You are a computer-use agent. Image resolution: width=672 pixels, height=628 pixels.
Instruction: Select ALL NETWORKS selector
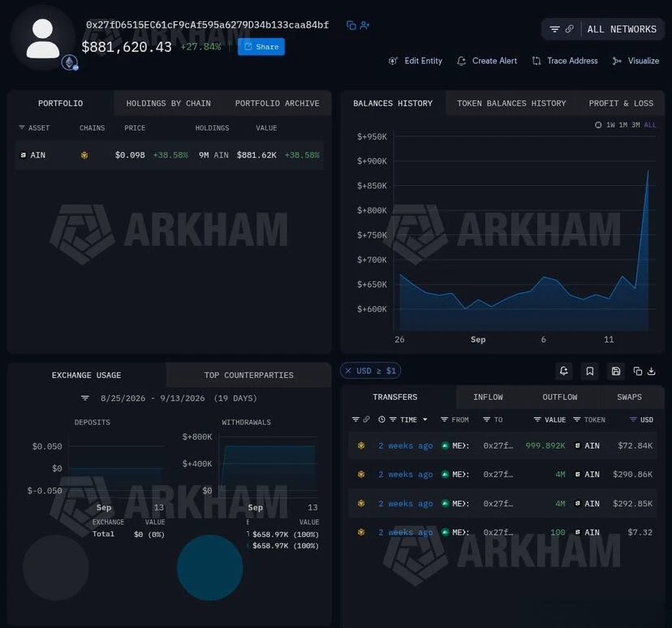point(622,29)
